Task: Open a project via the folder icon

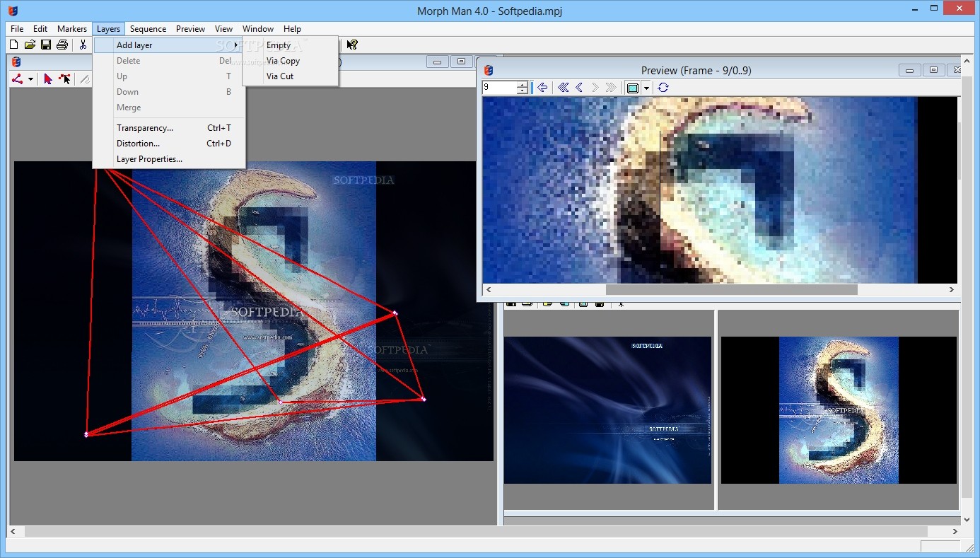Action: click(x=30, y=45)
